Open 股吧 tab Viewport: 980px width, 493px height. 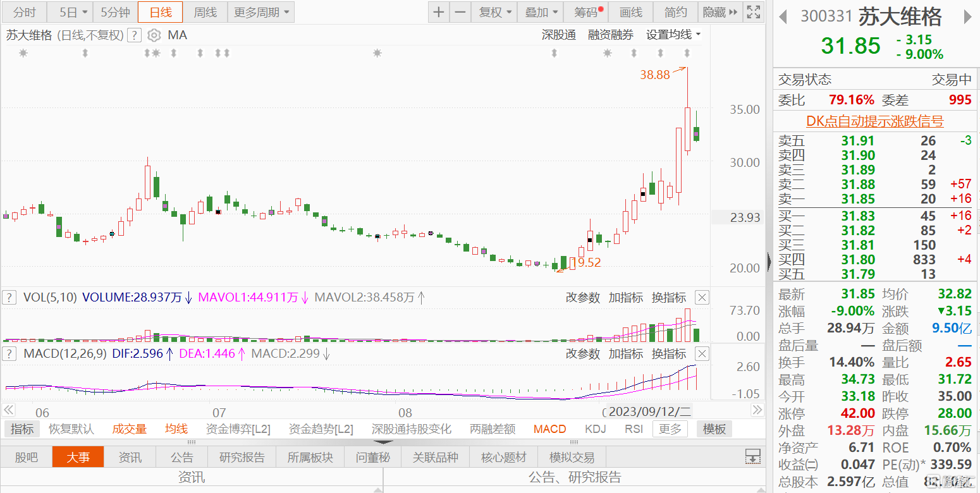(x=27, y=457)
